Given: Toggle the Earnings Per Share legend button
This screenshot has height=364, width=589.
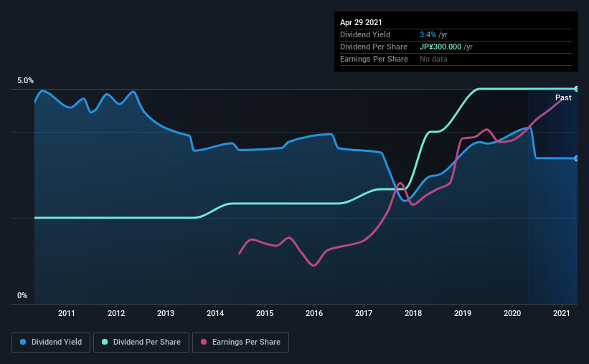Looking at the screenshot, I should point(240,343).
